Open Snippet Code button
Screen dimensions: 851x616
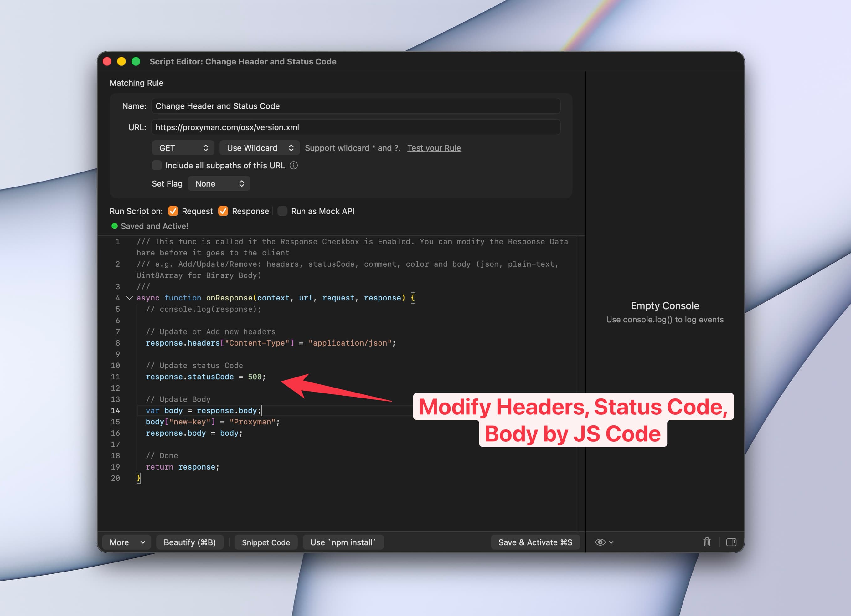pyautogui.click(x=266, y=542)
